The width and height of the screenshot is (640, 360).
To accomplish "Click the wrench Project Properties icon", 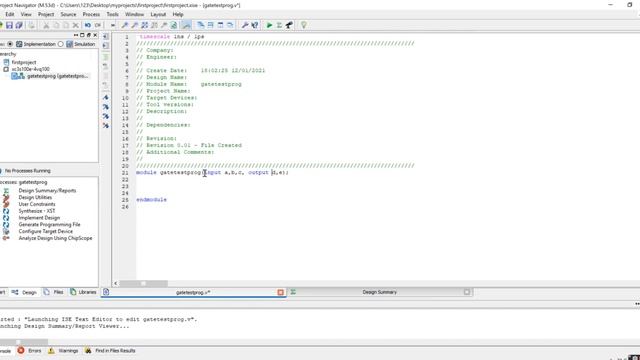I will coord(245,25).
